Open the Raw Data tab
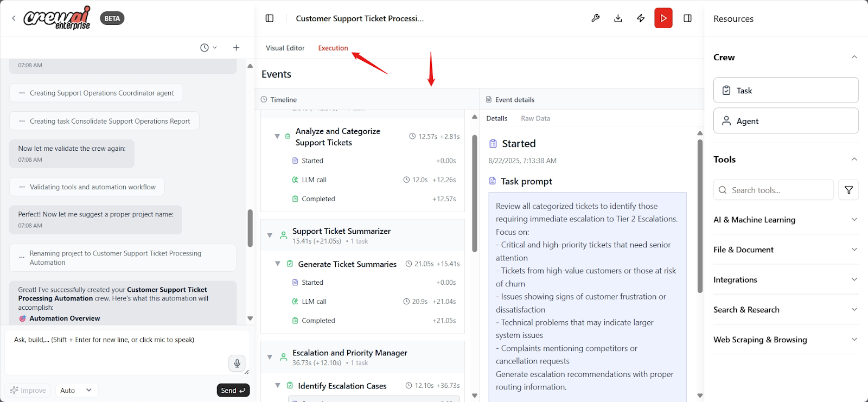868x402 pixels. click(x=535, y=118)
